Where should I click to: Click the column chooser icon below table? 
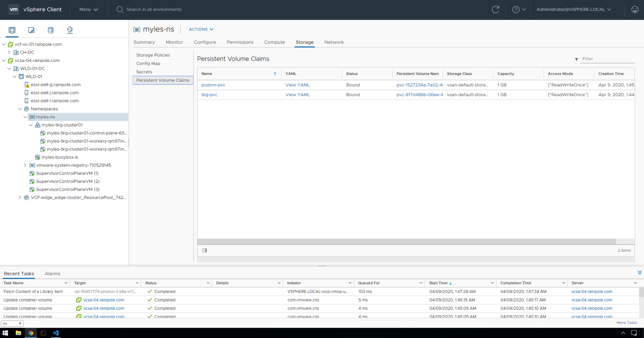pos(204,250)
